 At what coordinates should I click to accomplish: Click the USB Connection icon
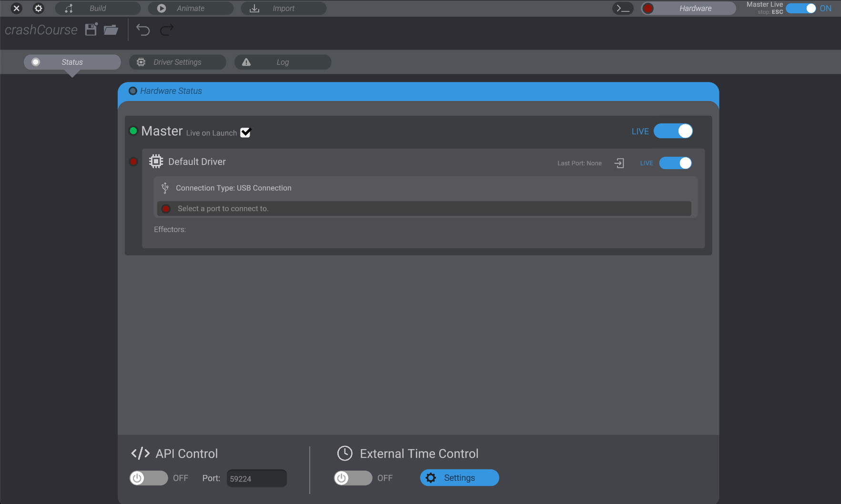click(164, 188)
